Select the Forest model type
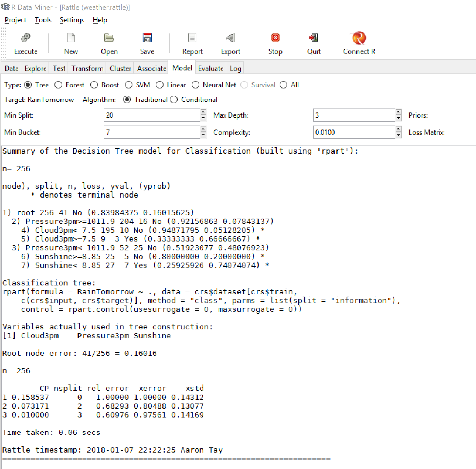The image size is (476, 469). click(x=58, y=85)
